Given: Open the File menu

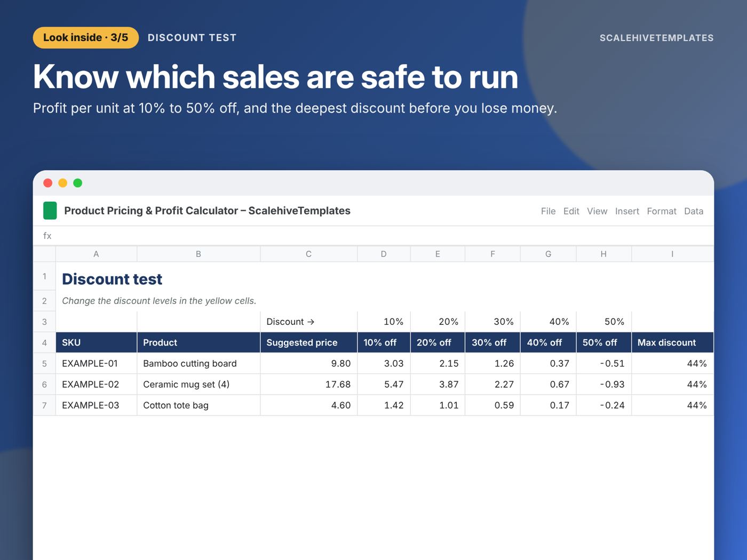Looking at the screenshot, I should [x=548, y=211].
